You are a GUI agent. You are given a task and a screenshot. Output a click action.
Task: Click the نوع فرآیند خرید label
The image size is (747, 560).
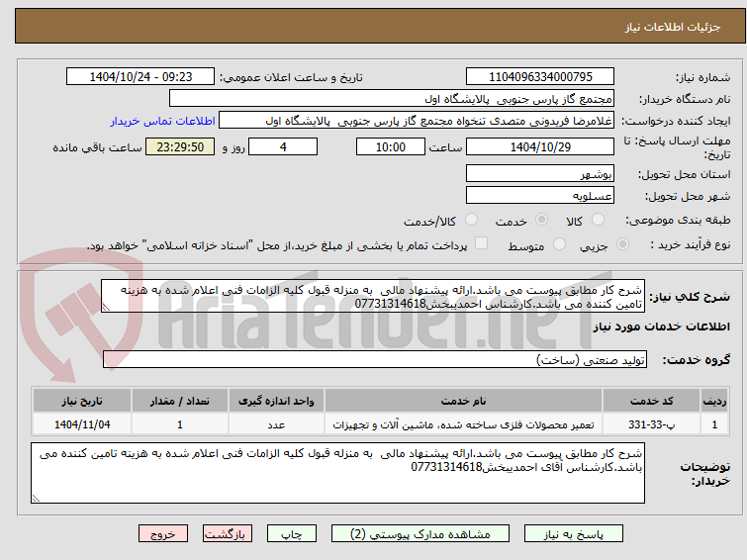pos(691,244)
